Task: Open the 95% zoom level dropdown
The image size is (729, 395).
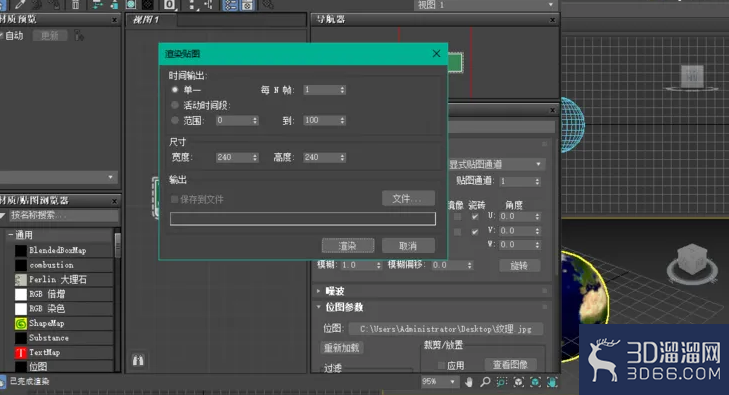Action: 439,382
